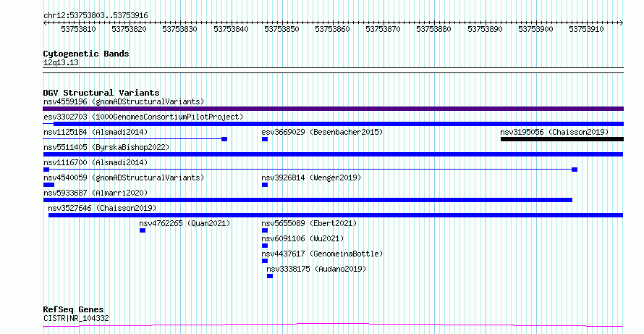Click the small blue block under nsv3338175

270,276
